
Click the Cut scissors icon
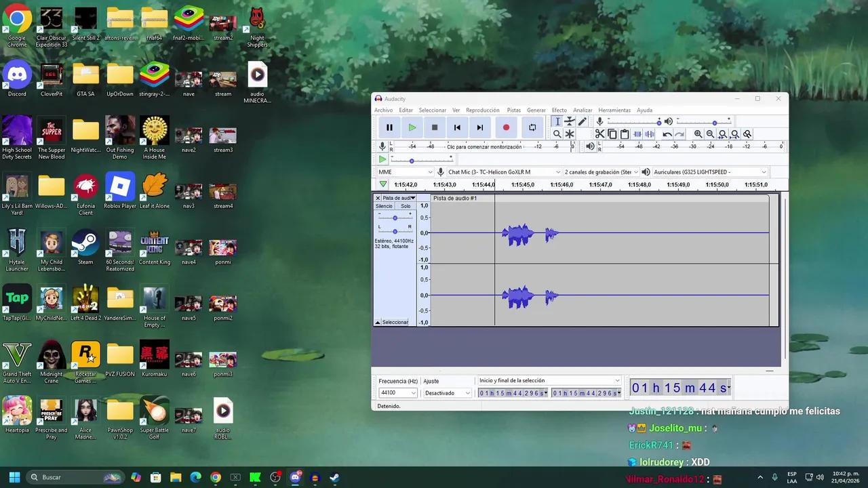pyautogui.click(x=600, y=134)
